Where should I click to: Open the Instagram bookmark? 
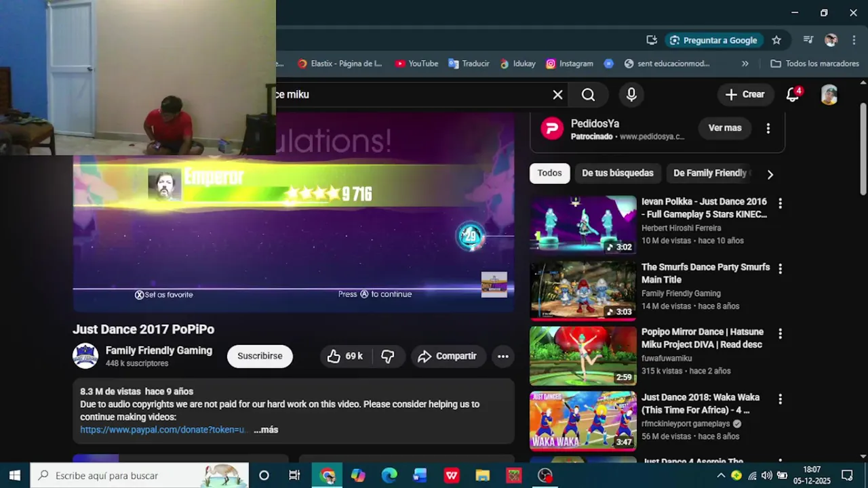pos(570,64)
